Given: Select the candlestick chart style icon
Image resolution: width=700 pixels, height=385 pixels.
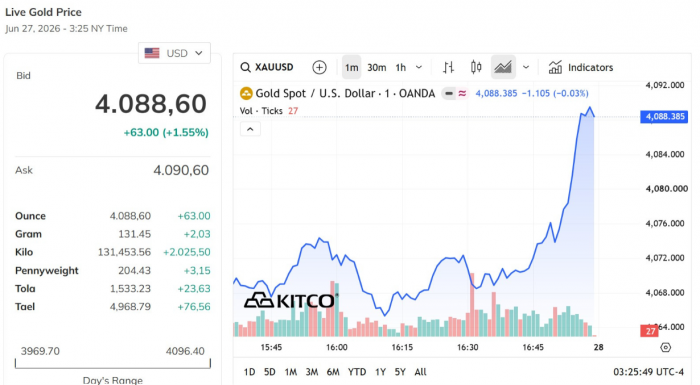Looking at the screenshot, I should tap(476, 67).
